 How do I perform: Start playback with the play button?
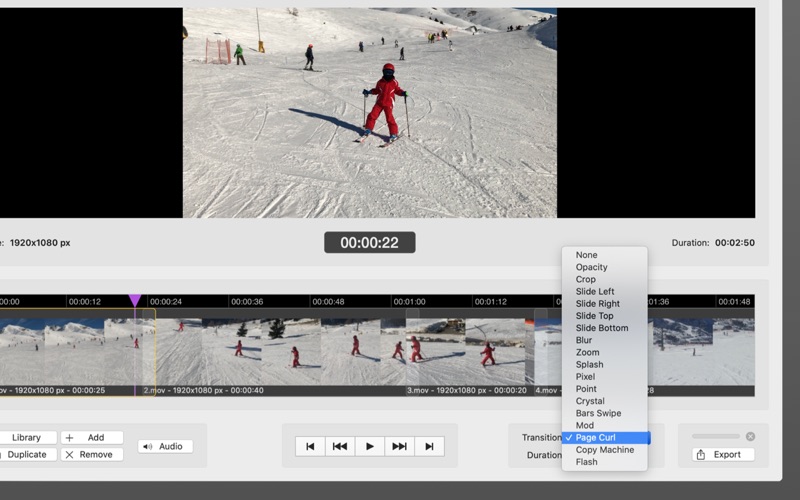370,446
